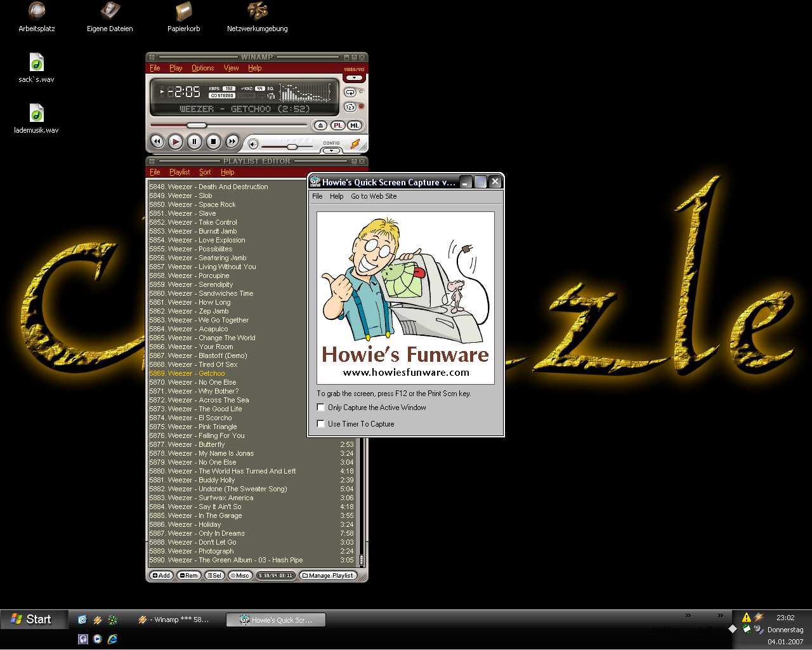The width and height of the screenshot is (812, 650).
Task: Open the Papierkorb recycle bin icon
Action: (x=184, y=17)
